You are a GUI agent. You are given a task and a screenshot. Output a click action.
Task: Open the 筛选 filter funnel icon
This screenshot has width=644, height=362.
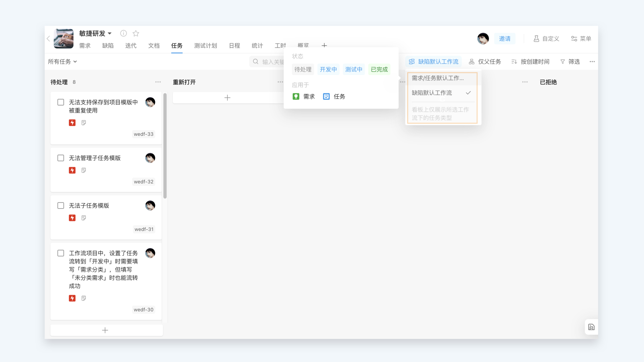[x=562, y=61]
